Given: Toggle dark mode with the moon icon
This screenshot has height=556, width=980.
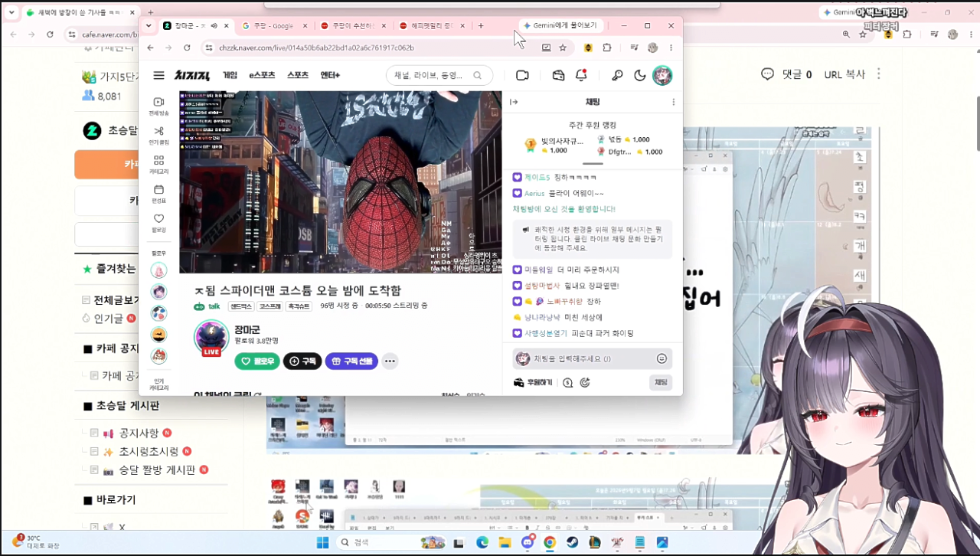Looking at the screenshot, I should (x=640, y=75).
